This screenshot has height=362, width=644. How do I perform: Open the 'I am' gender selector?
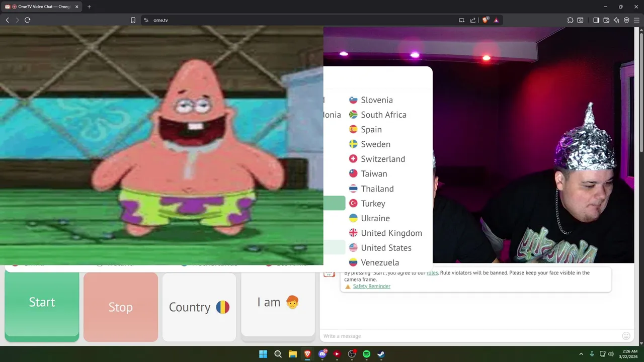[x=278, y=304]
